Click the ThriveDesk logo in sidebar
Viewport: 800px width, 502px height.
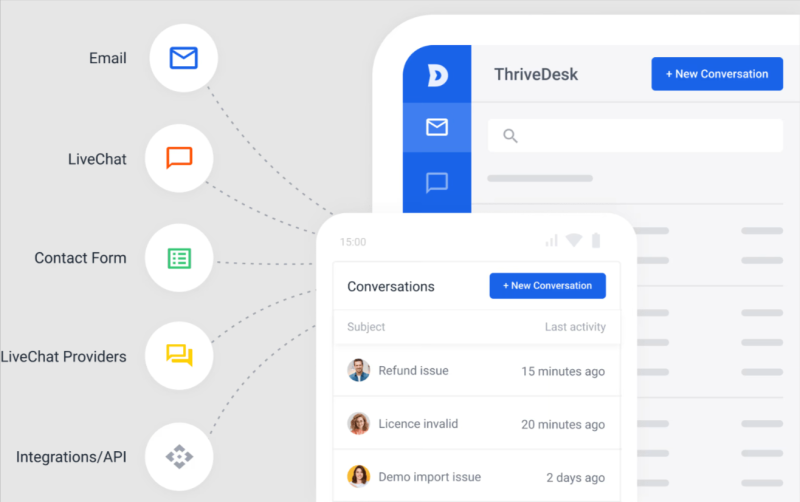(x=437, y=75)
